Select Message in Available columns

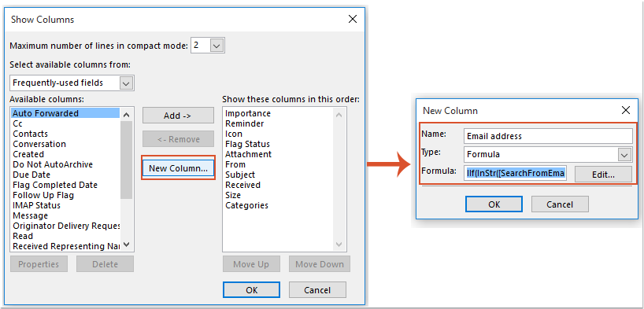[x=65, y=215]
